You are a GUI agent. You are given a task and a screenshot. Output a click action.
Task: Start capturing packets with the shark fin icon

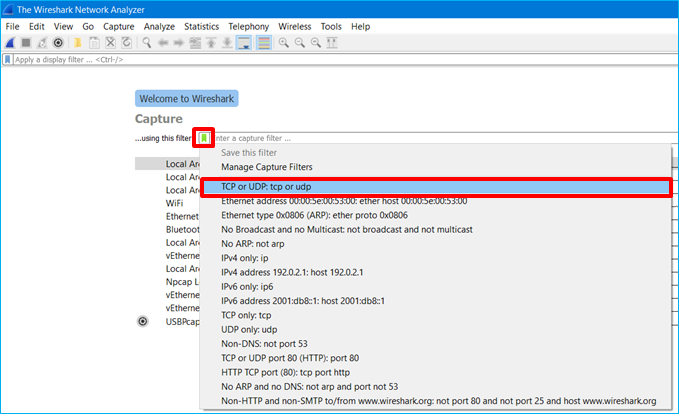click(x=10, y=43)
